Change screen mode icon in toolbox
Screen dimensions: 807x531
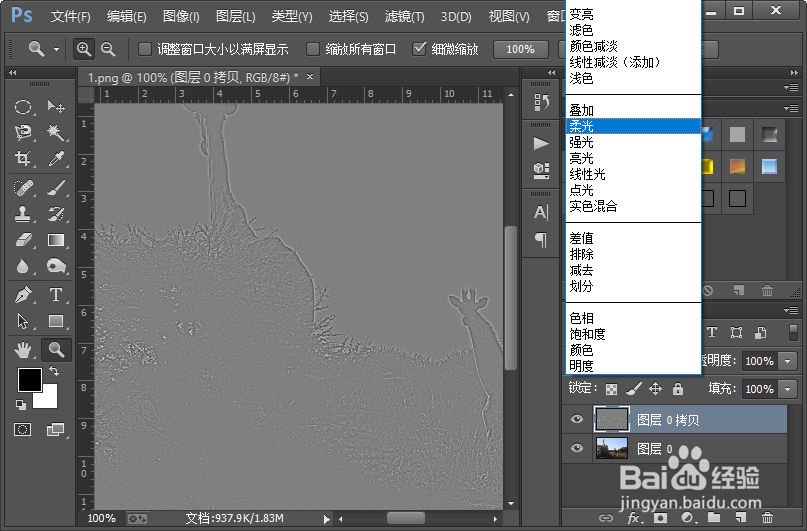click(55, 429)
